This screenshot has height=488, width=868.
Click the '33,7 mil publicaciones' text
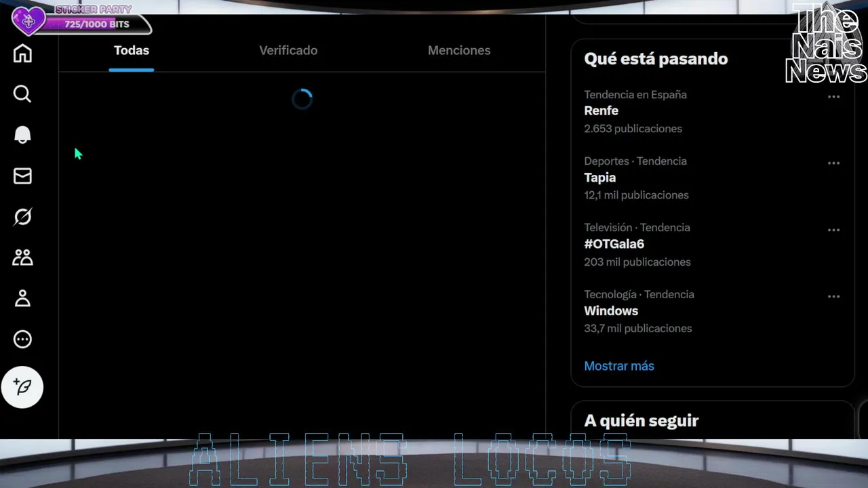638,328
